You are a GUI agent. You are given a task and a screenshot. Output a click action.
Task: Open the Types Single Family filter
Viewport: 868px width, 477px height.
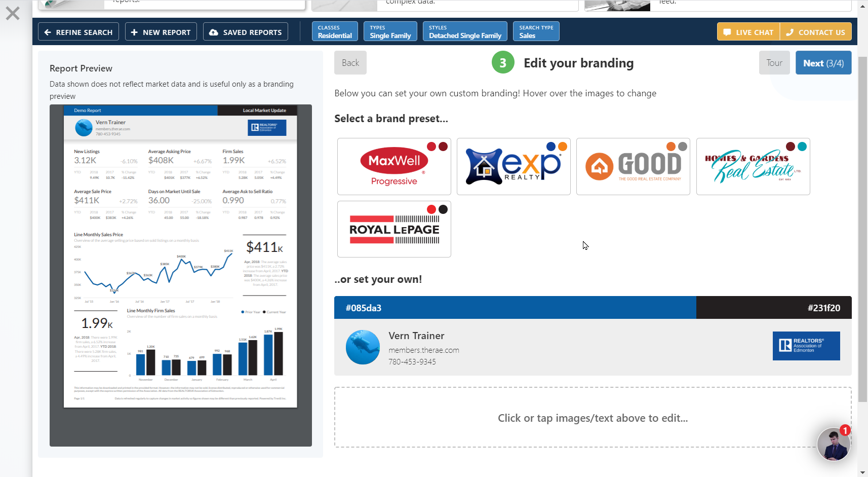390,31
